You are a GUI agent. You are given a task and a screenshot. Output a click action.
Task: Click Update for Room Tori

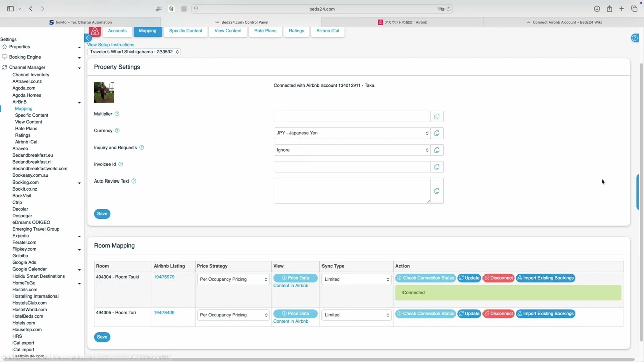[469, 314]
